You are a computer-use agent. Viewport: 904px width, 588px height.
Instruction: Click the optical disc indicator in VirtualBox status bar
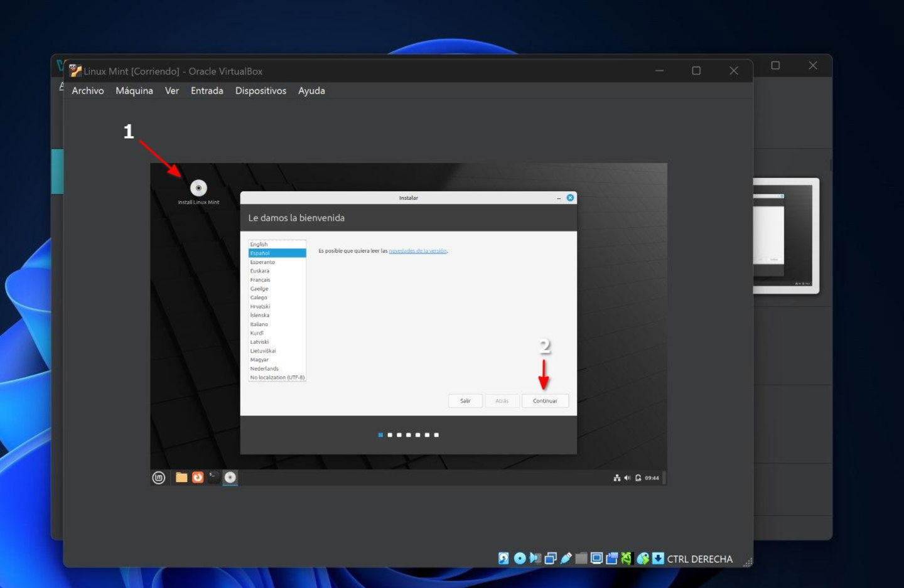click(x=520, y=559)
